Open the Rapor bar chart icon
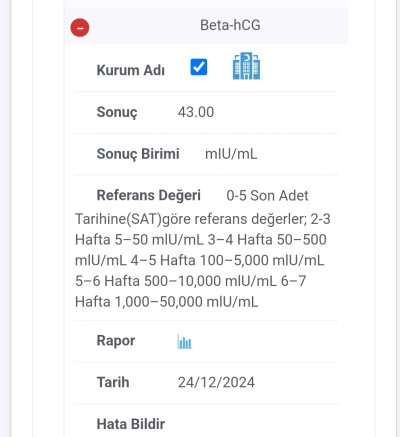The height and width of the screenshot is (437, 400). [x=184, y=342]
